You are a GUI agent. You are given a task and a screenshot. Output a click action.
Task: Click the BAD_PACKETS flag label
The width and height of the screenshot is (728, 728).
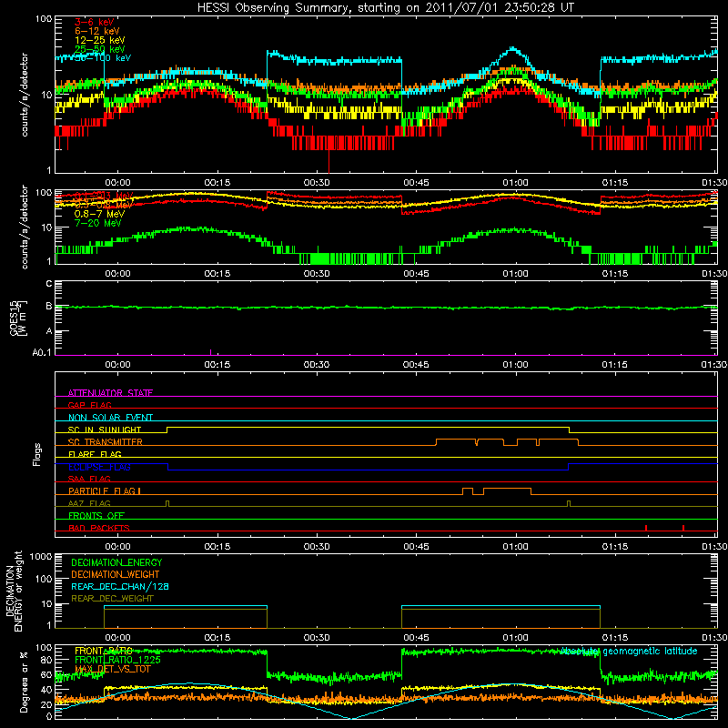(99, 528)
